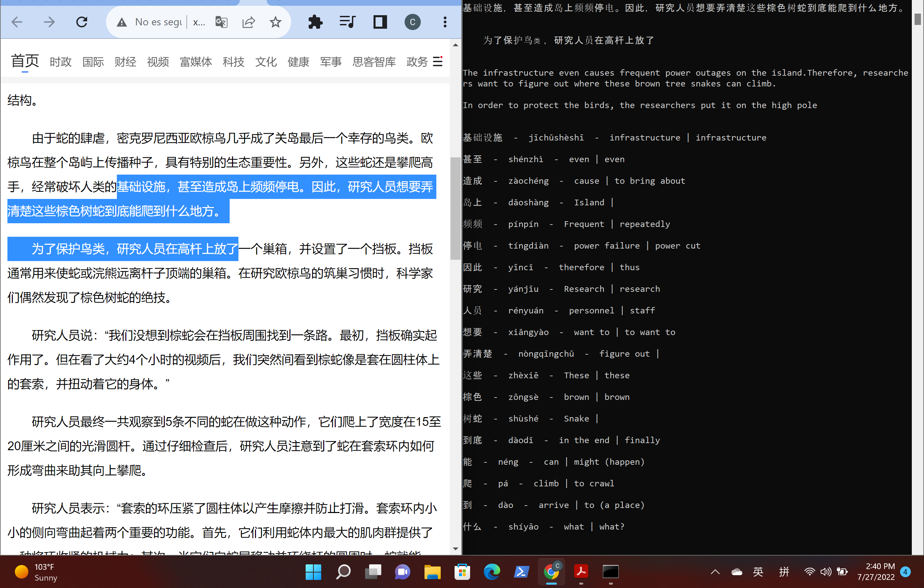Open Chrome's three-dot menu

pos(445,22)
